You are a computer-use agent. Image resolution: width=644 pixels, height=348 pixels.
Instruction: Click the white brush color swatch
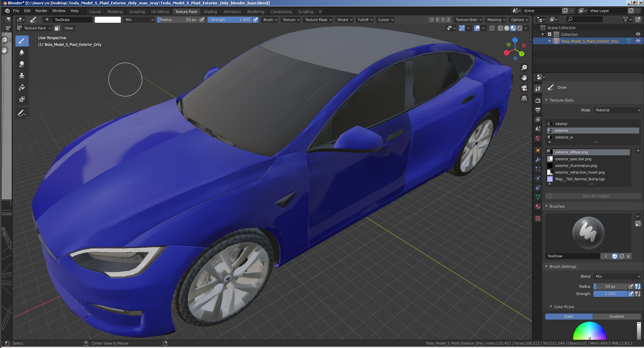(x=108, y=20)
